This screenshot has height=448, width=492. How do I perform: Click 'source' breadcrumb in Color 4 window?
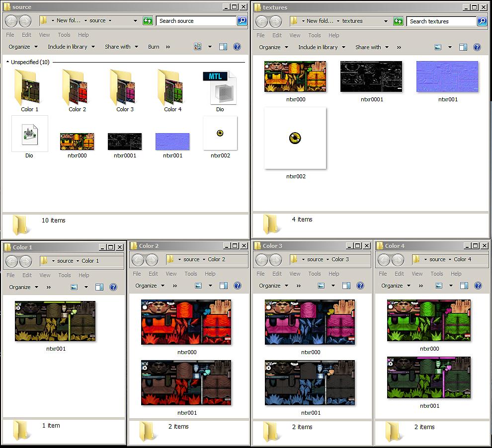click(437, 259)
